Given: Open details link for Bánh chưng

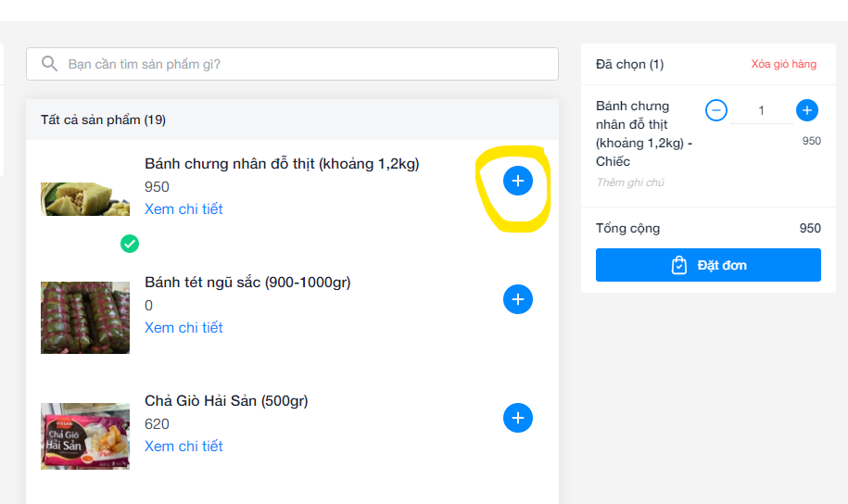Looking at the screenshot, I should tap(184, 208).
